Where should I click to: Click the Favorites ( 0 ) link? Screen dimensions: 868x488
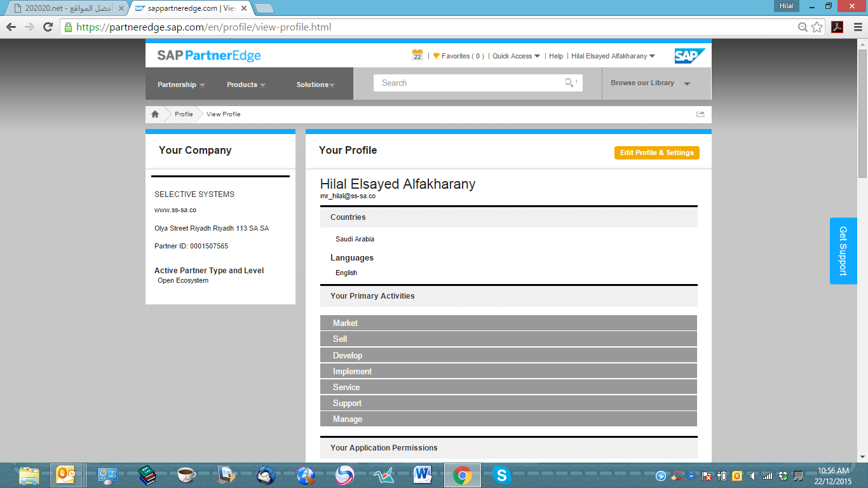coord(463,56)
